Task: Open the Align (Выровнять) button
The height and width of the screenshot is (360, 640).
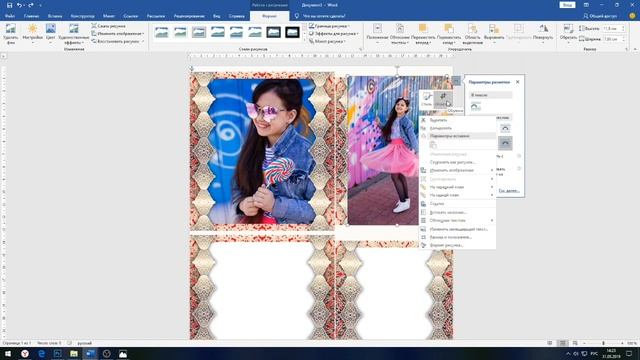Action: point(494,34)
